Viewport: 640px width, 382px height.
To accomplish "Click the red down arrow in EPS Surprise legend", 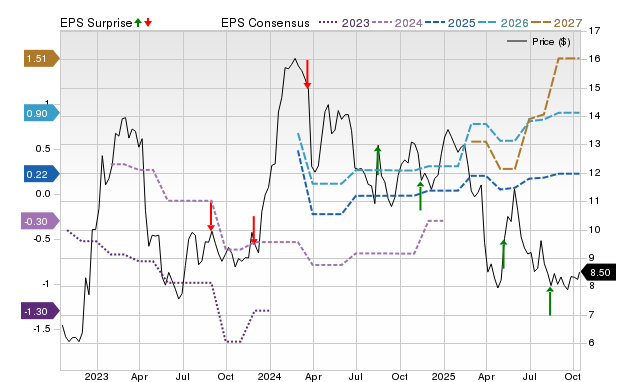I will [148, 22].
